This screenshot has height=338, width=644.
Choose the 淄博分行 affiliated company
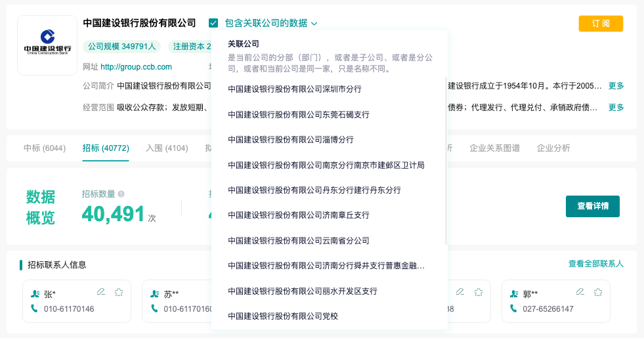pyautogui.click(x=291, y=140)
